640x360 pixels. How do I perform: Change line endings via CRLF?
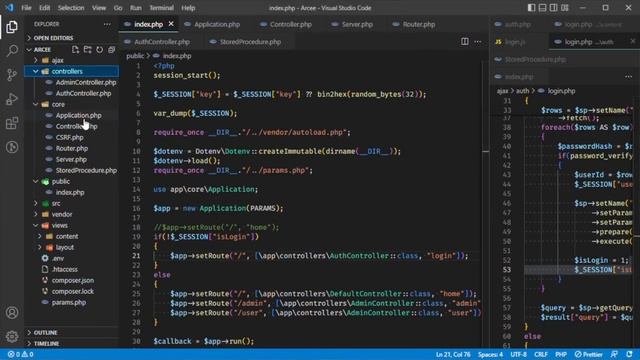coord(541,354)
